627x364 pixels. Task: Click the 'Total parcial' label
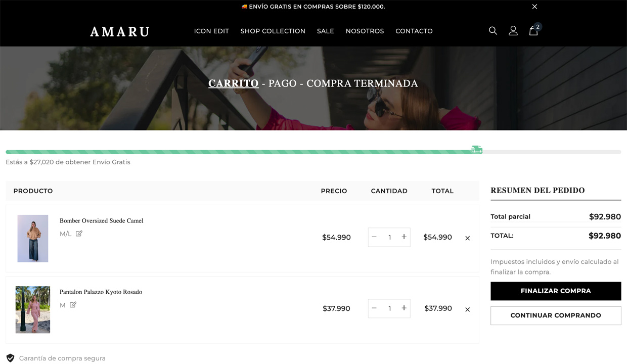[x=510, y=217]
